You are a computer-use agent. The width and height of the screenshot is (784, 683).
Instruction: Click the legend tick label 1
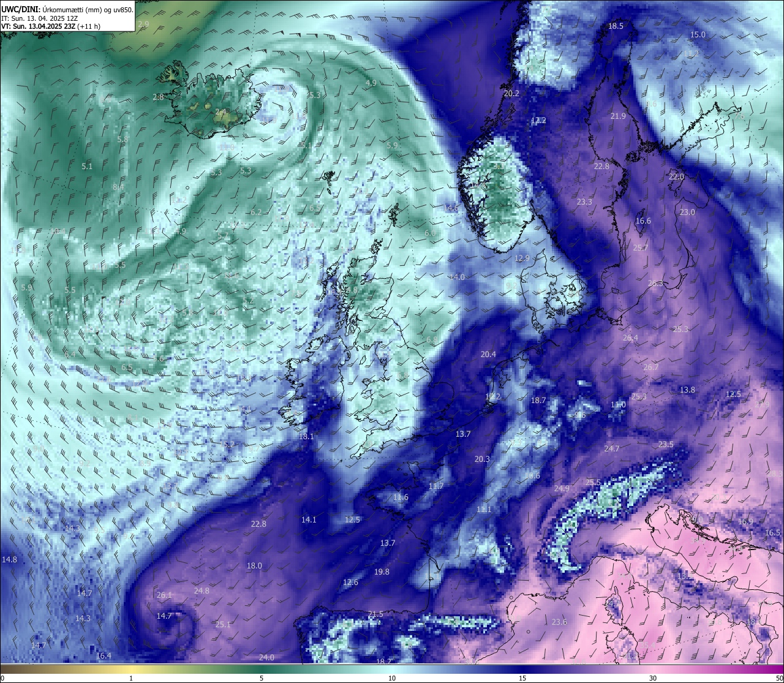pos(131,677)
